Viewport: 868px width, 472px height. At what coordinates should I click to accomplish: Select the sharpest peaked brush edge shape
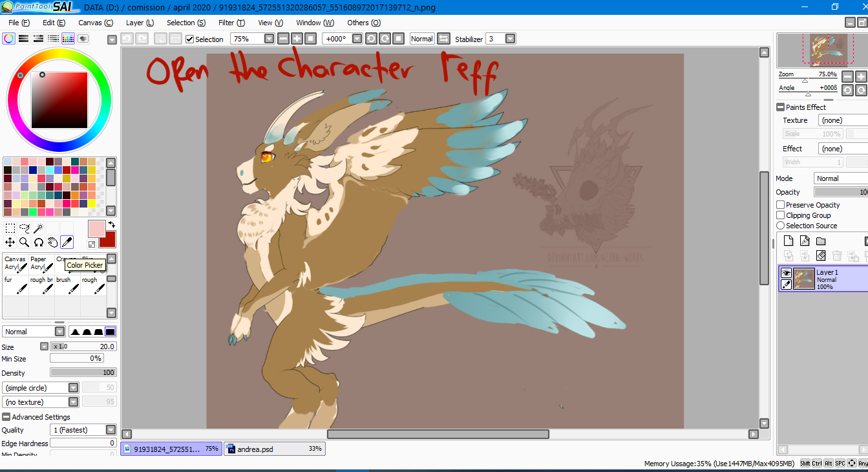pos(76,332)
